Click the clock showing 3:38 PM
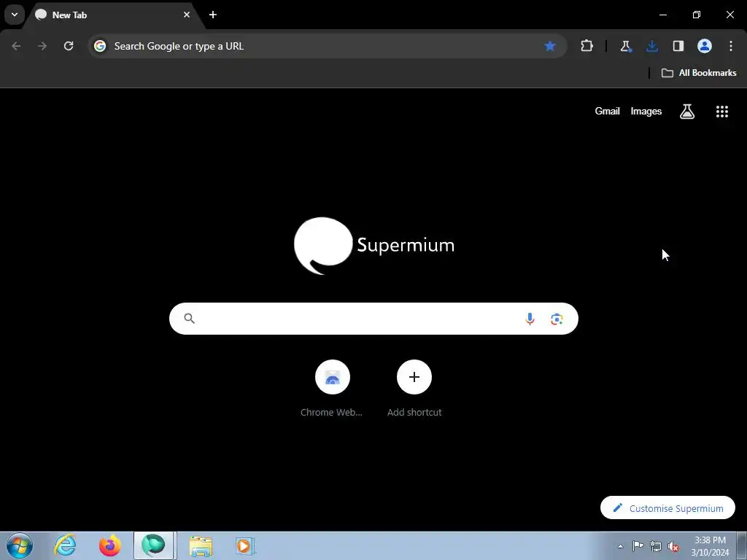 [710, 546]
